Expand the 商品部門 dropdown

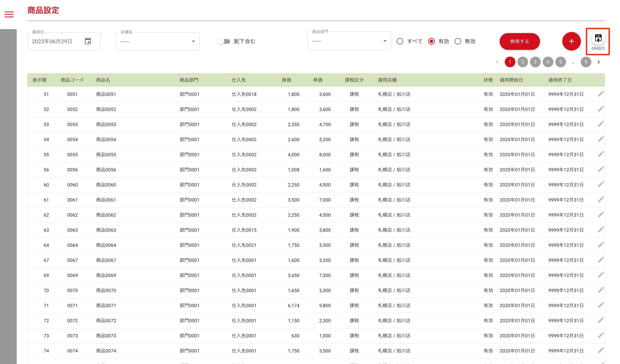[x=349, y=41]
